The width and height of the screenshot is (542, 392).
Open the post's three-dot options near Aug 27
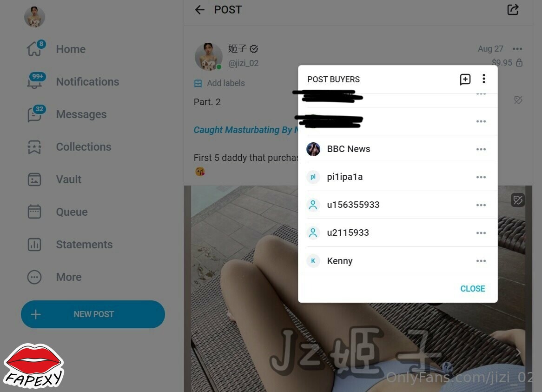pyautogui.click(x=517, y=49)
